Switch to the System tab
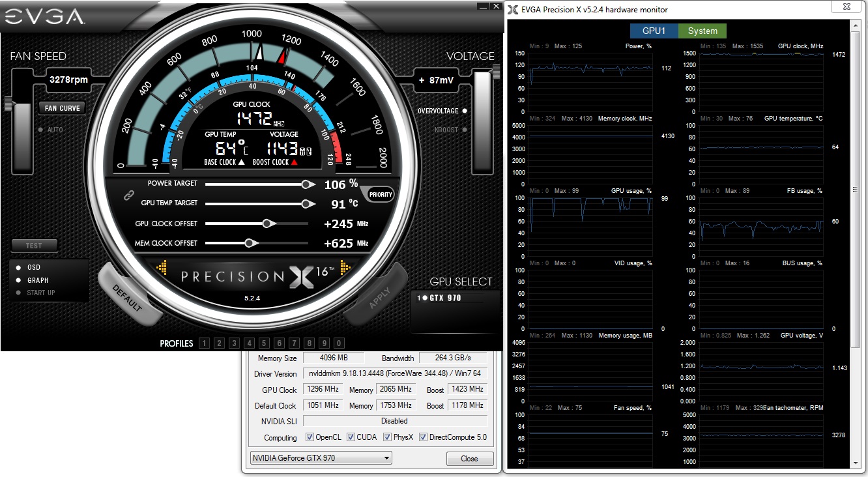The image size is (868, 477). pyautogui.click(x=702, y=31)
